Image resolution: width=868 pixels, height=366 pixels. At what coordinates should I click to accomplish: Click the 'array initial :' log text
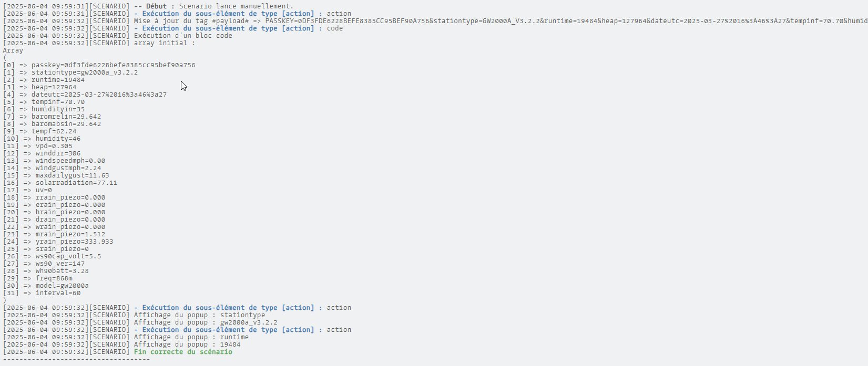pos(164,43)
